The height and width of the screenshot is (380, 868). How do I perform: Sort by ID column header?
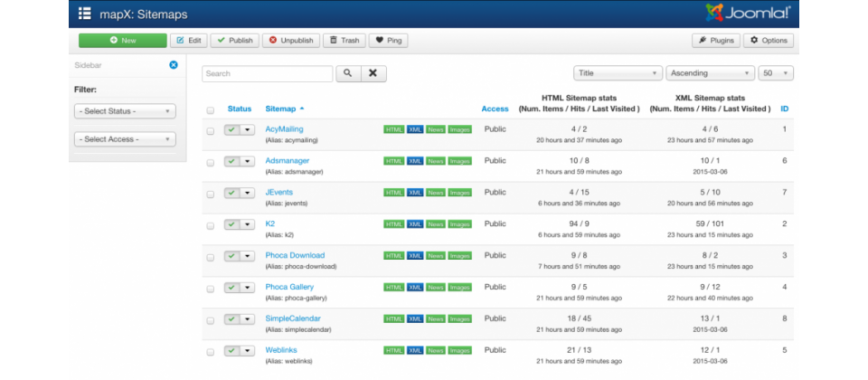coord(785,109)
